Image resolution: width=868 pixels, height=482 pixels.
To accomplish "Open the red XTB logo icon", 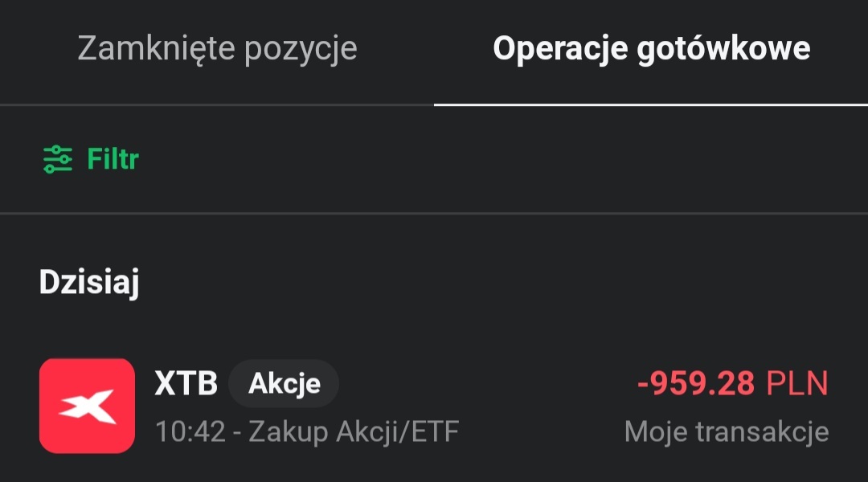I will 87,406.
